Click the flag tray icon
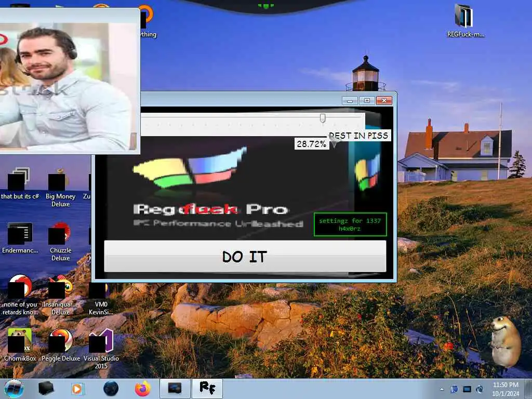The height and width of the screenshot is (399, 532). coord(454,389)
